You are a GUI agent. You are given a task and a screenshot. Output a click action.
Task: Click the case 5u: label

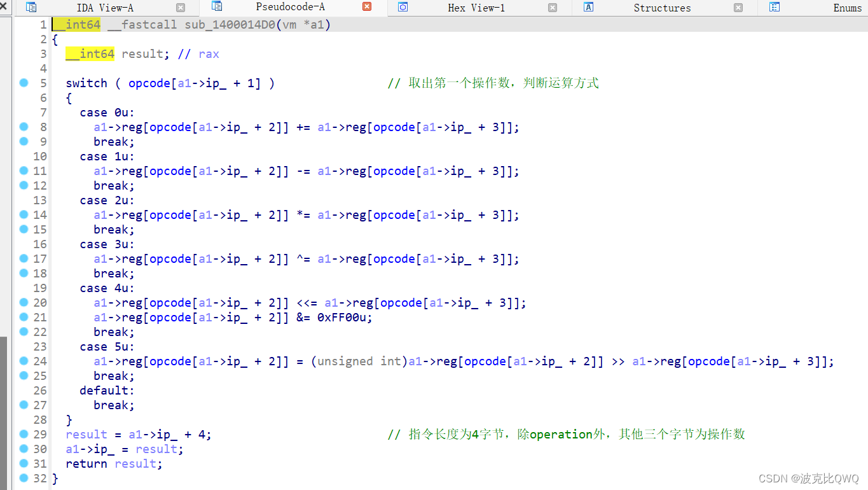107,347
